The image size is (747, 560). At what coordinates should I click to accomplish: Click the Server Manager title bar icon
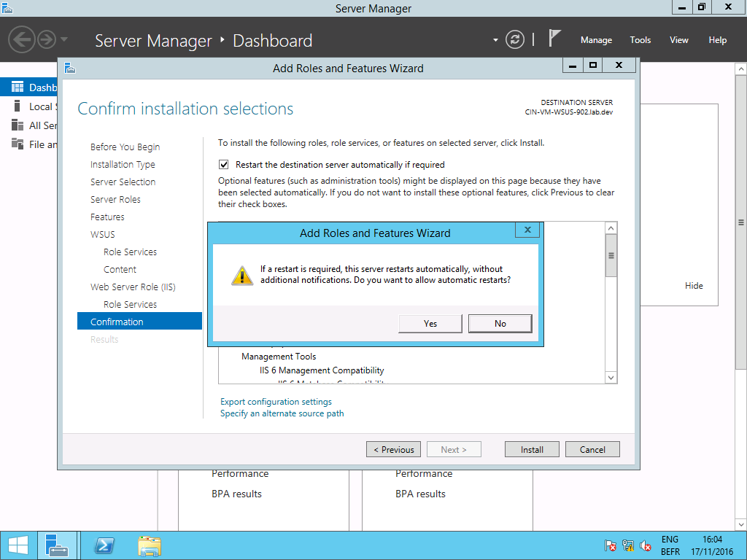7,7
